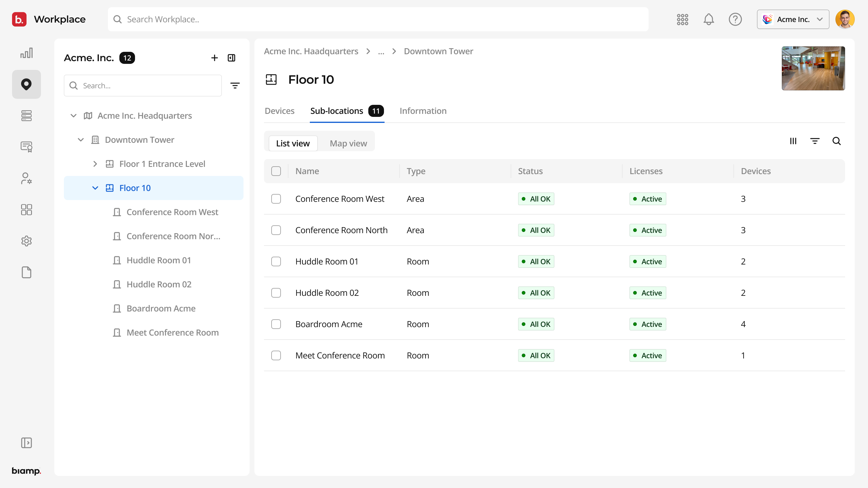Open the apps grid launcher icon
The image size is (868, 488).
click(x=682, y=19)
